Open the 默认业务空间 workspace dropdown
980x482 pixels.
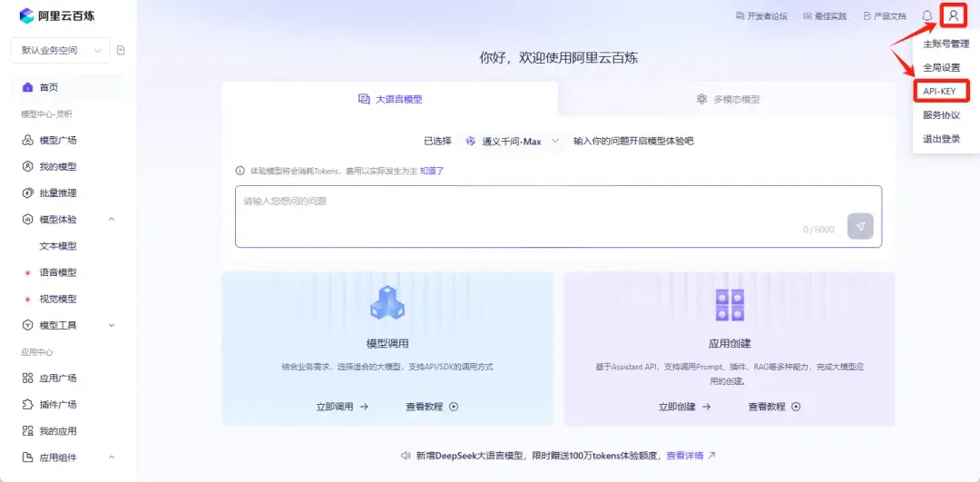coord(61,51)
